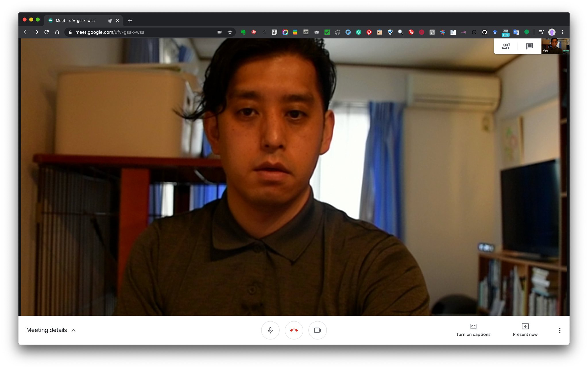Open the Evernote extension
Screen dimensions: 588x369
[243, 32]
